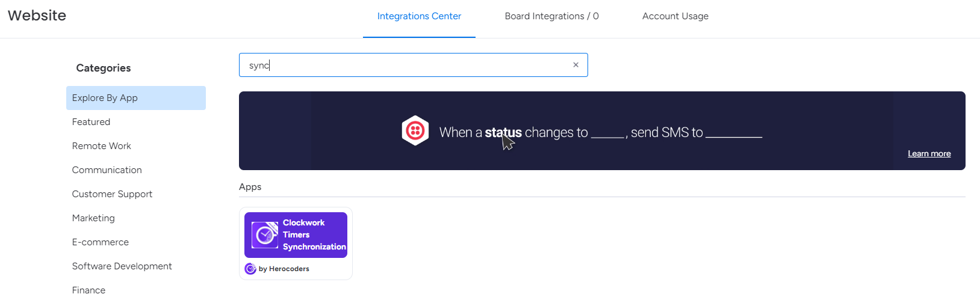Browse the E-commerce category

(100, 242)
